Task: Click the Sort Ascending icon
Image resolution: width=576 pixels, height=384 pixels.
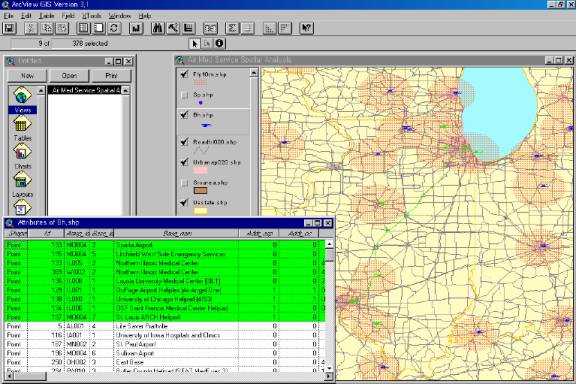Action: pyautogui.click(x=270, y=28)
